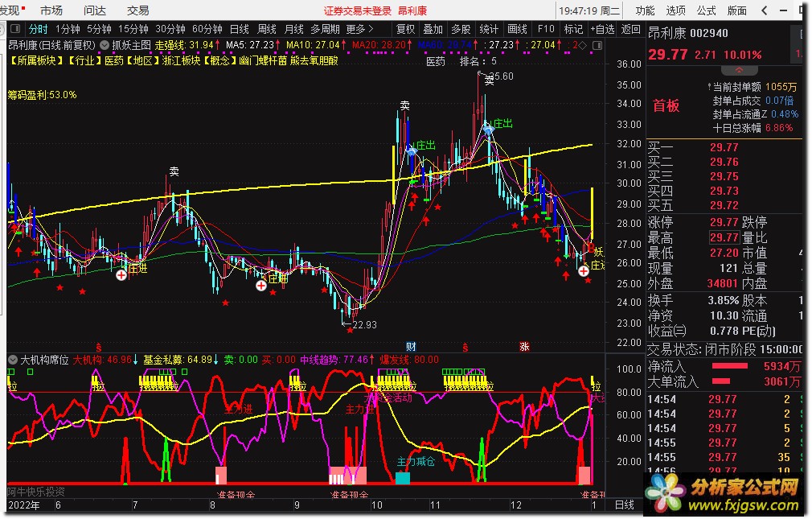Switch to the 周线 weekly chart
This screenshot has width=812, height=519.
tap(267, 29)
